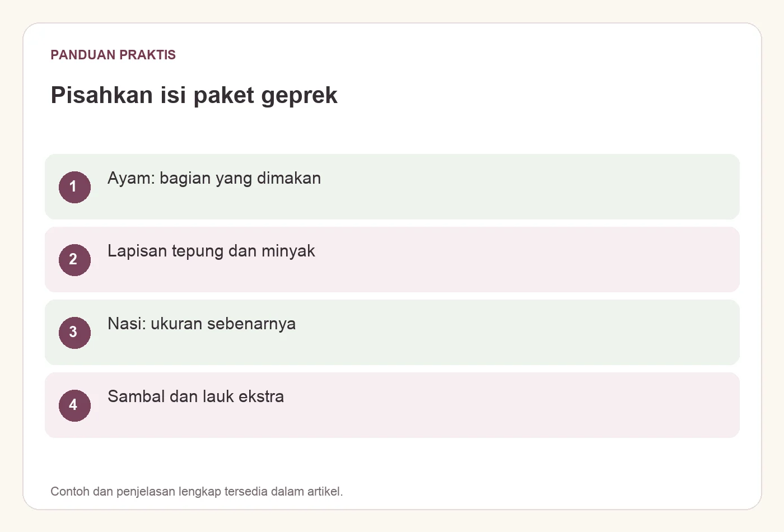Click the heading "Pisahkan isi paket geprek"
Screen dimensions: 784x532
click(194, 95)
